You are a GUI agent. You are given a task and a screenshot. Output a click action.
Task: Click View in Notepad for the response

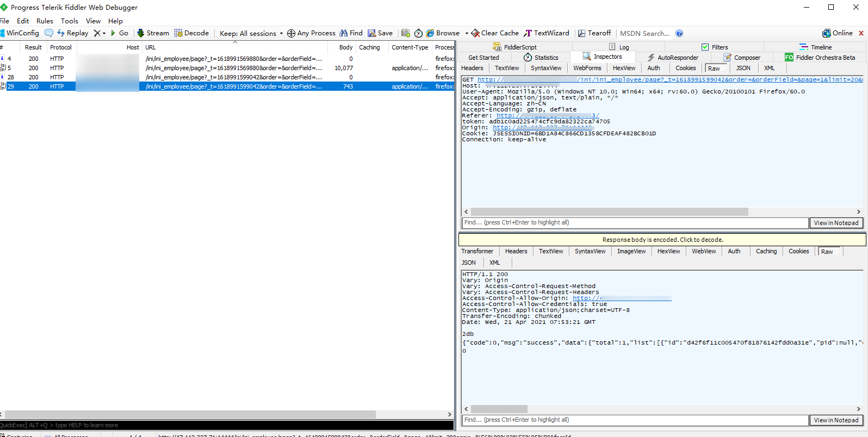(836, 420)
